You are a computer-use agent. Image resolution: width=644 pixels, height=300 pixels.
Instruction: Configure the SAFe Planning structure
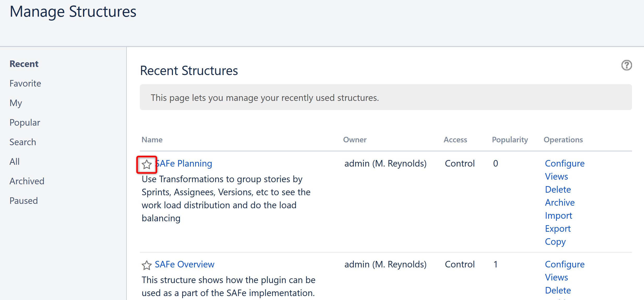coord(564,163)
